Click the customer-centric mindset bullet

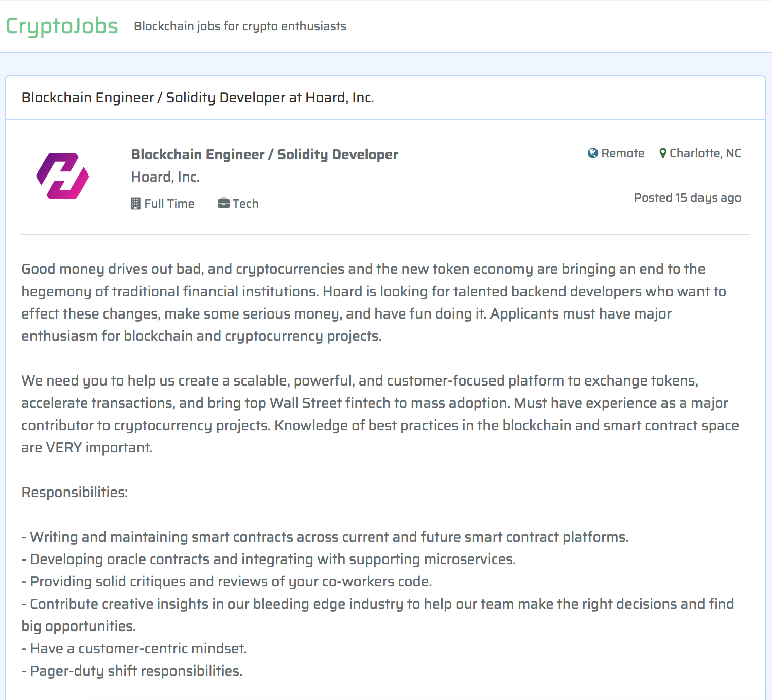click(x=134, y=648)
